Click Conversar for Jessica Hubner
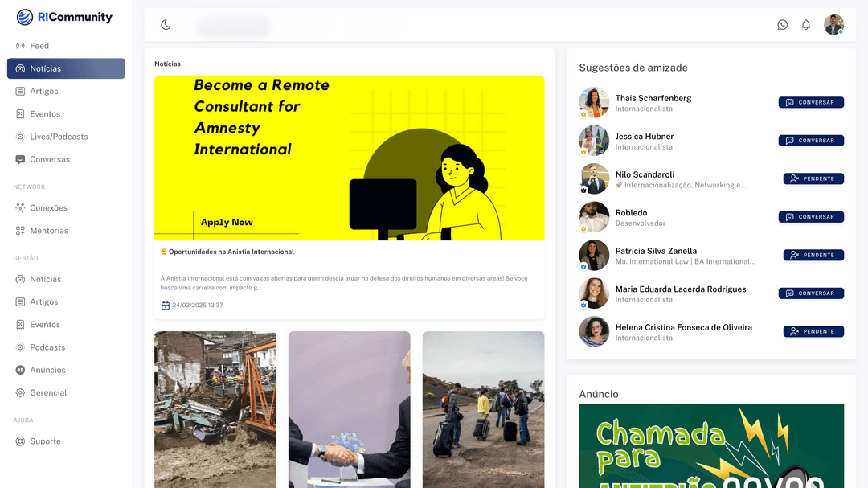 pos(811,141)
